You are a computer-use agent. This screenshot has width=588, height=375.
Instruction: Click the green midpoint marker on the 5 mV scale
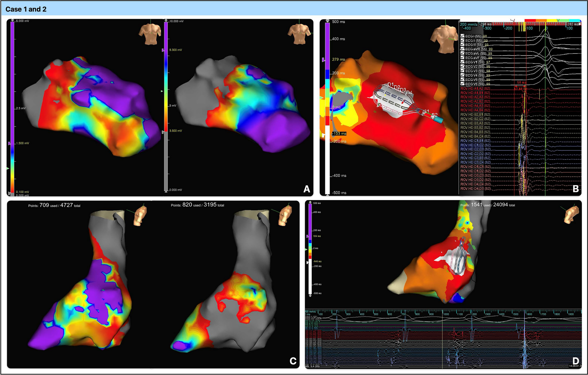coord(8,168)
